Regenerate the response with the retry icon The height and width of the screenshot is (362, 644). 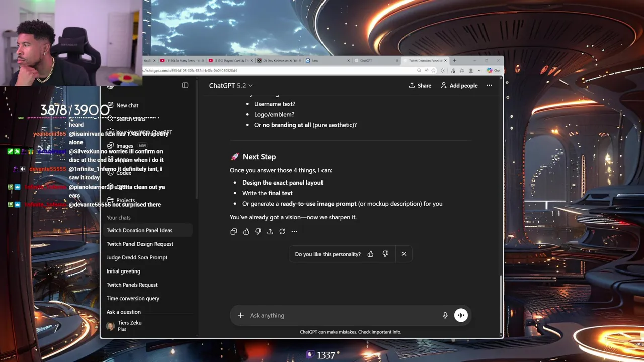click(x=282, y=231)
